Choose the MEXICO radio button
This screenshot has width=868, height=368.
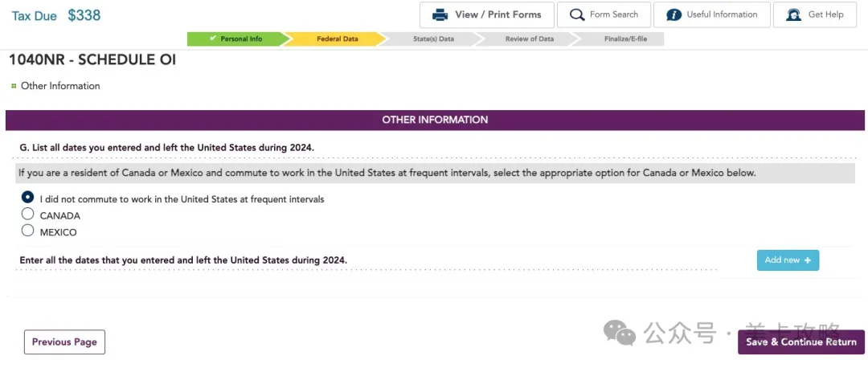pyautogui.click(x=28, y=231)
